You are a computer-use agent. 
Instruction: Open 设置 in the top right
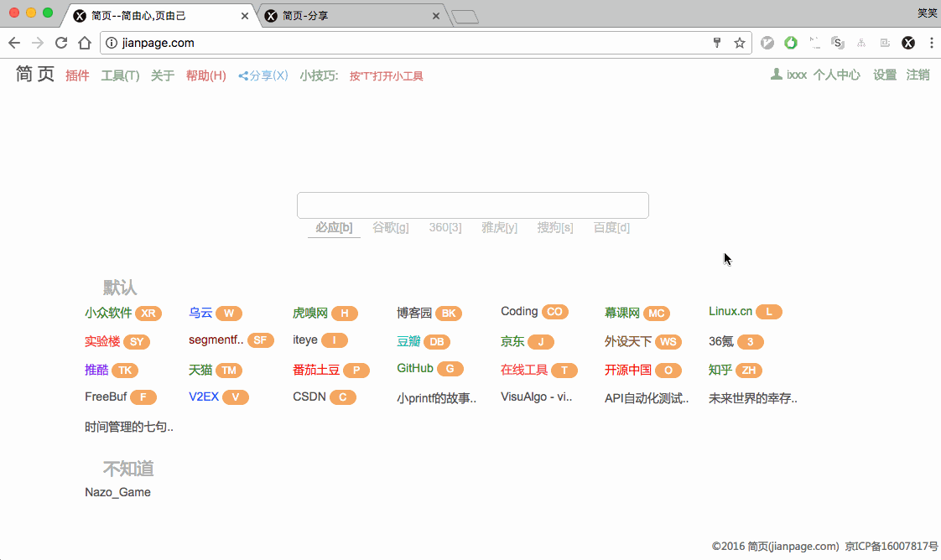point(885,75)
